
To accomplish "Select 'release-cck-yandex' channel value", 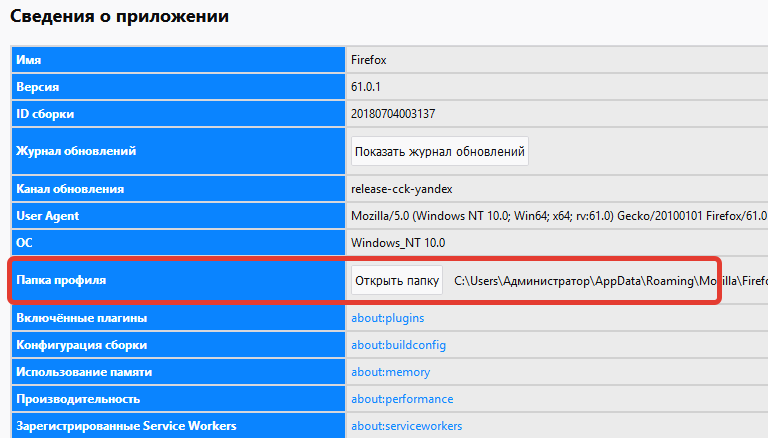I will point(402,189).
